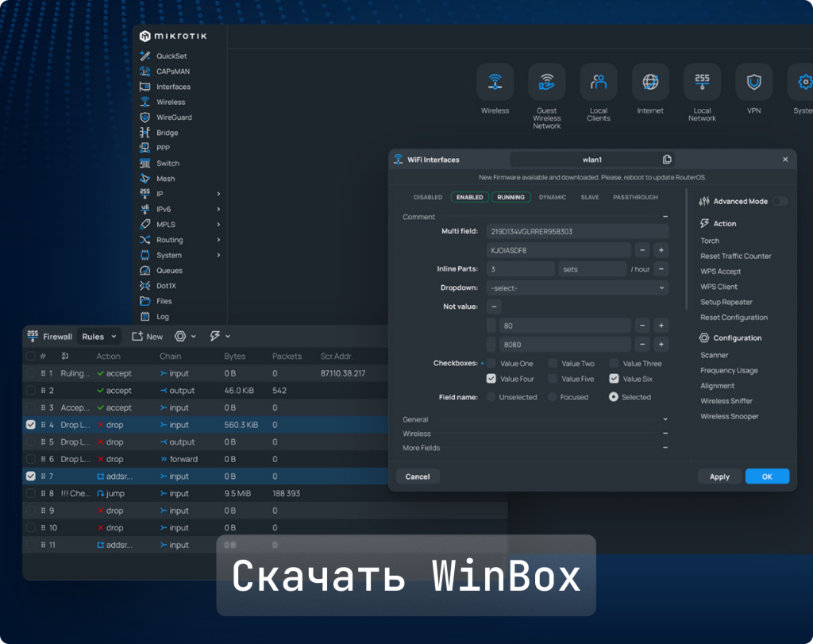This screenshot has width=813, height=644.
Task: Toggle the Advanced Mode switch
Action: click(779, 202)
